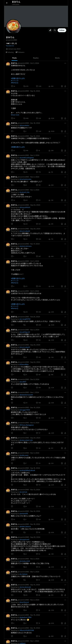This screenshot has height=644, width=72.
Task: Open the more menu on the Dec 18, 2024 reply
Action: click(x=65, y=123)
